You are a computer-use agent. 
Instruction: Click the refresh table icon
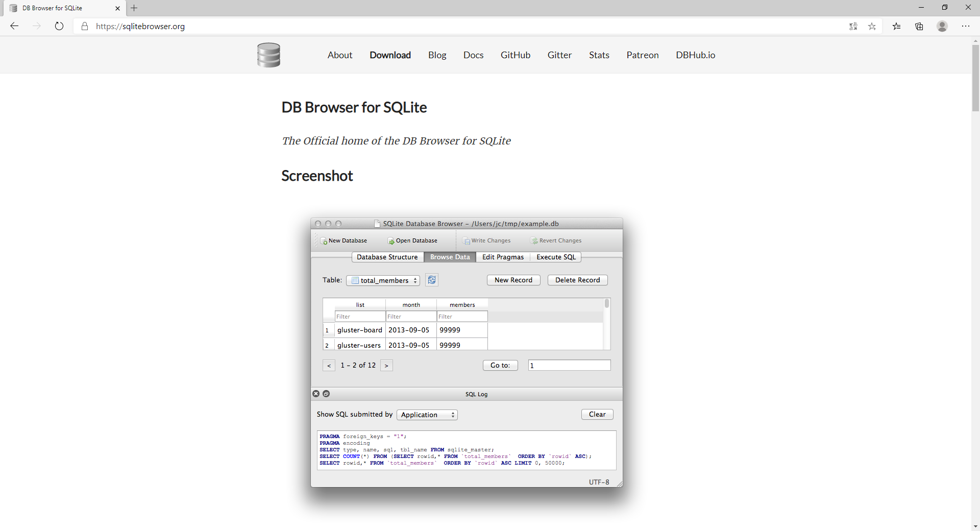(x=432, y=280)
